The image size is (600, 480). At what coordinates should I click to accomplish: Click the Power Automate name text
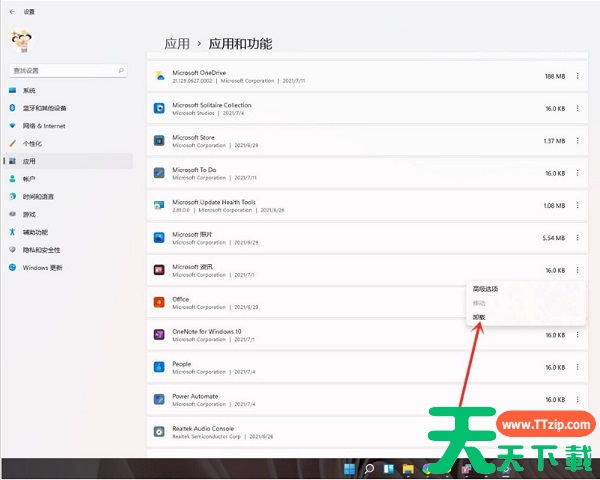pyautogui.click(x=195, y=396)
